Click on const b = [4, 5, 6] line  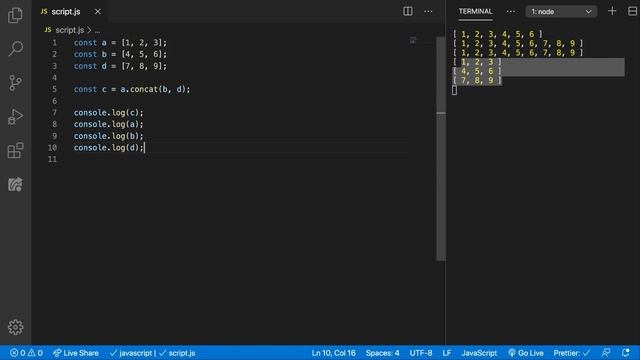[120, 54]
